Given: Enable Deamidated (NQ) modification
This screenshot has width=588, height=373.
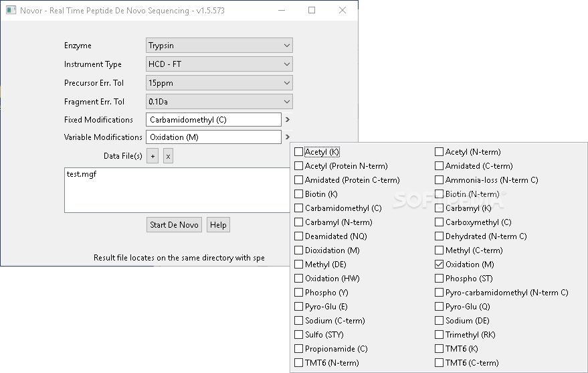Looking at the screenshot, I should pyautogui.click(x=298, y=236).
